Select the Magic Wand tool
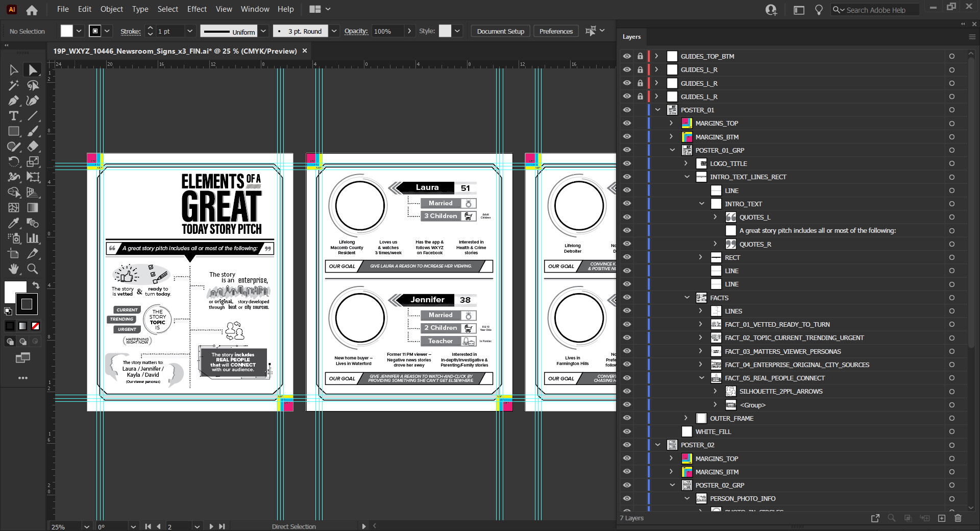The height and width of the screenshot is (531, 980). click(14, 85)
